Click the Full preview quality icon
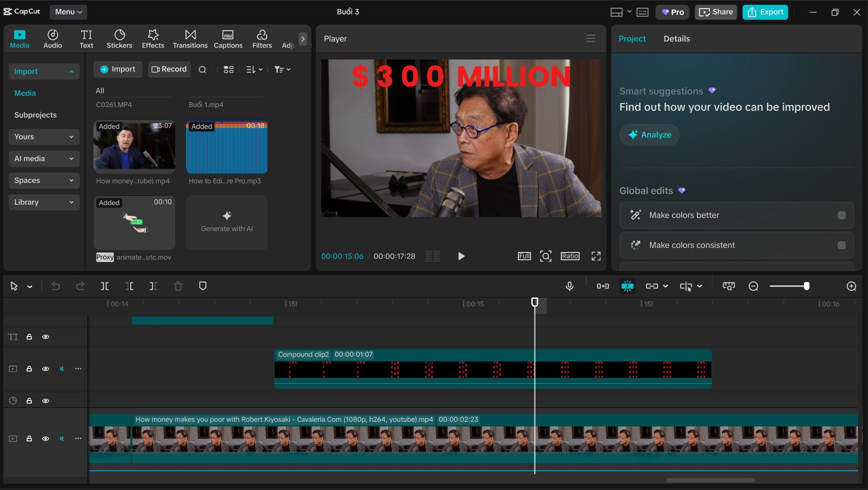This screenshot has height=490, width=868. tap(524, 256)
